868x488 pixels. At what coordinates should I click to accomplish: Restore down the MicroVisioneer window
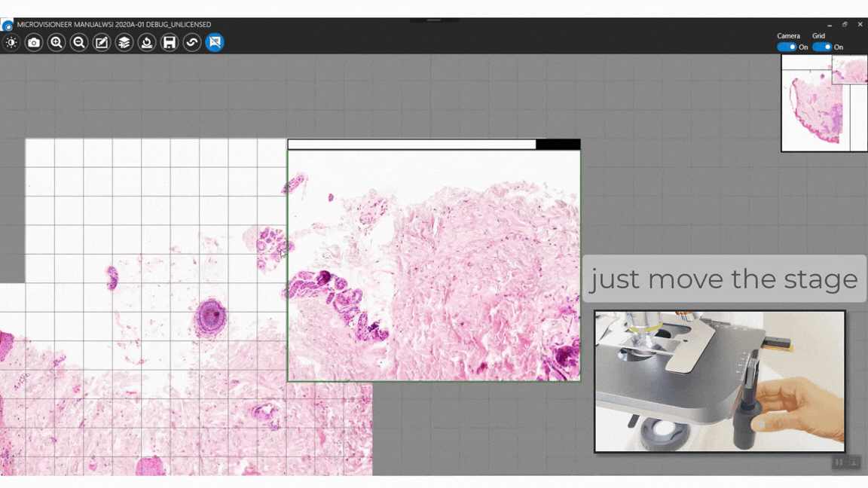coord(845,24)
